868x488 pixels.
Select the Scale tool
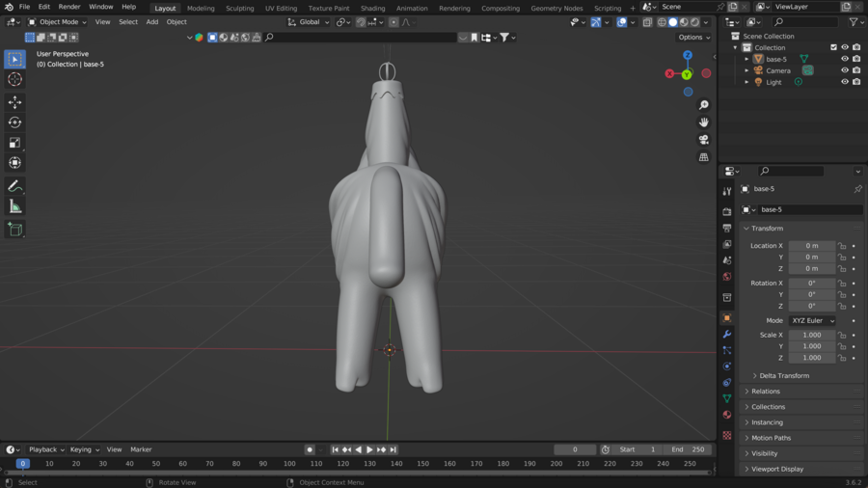point(14,143)
